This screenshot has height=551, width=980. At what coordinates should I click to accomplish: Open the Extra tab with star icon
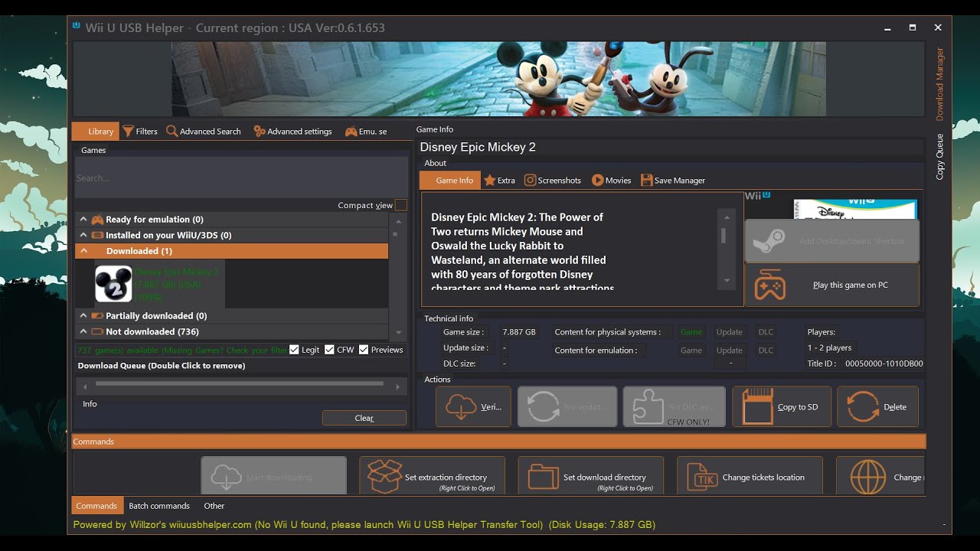click(499, 181)
